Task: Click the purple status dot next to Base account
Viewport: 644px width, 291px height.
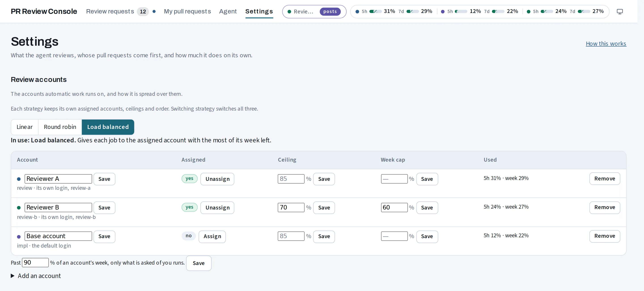Action: [x=19, y=236]
